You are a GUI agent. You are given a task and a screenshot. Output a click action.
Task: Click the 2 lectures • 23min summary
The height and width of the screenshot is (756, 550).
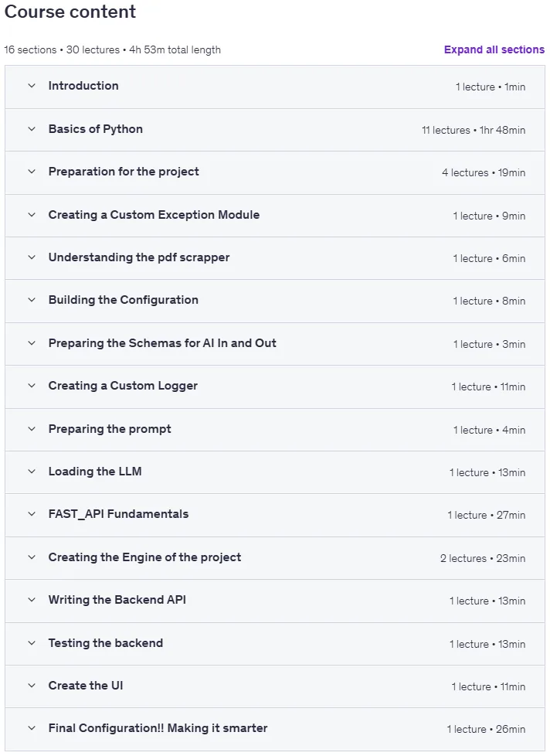(483, 558)
